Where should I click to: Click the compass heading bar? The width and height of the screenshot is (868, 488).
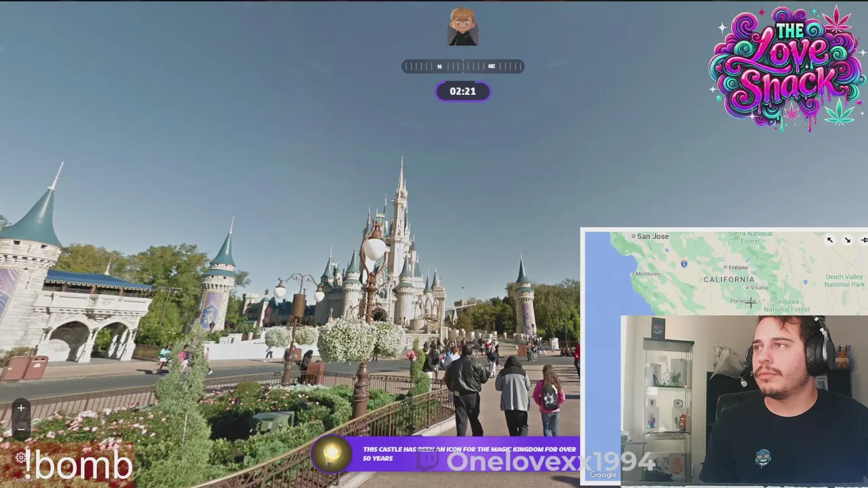[463, 66]
